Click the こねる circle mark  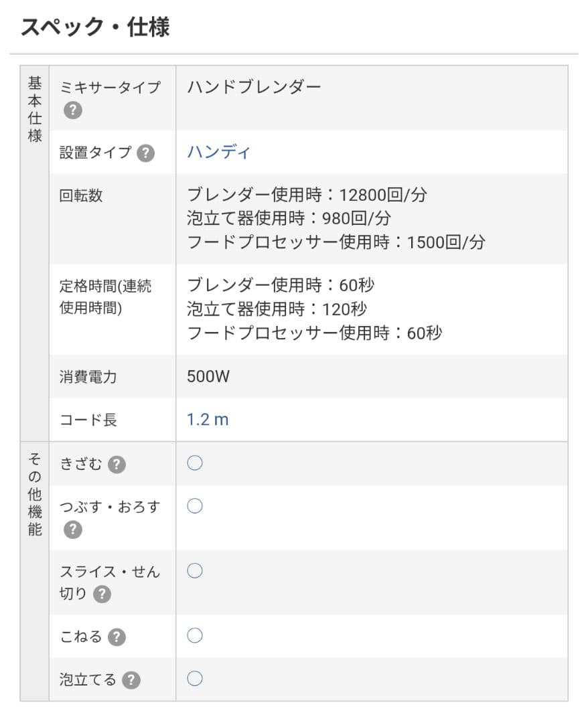195,635
